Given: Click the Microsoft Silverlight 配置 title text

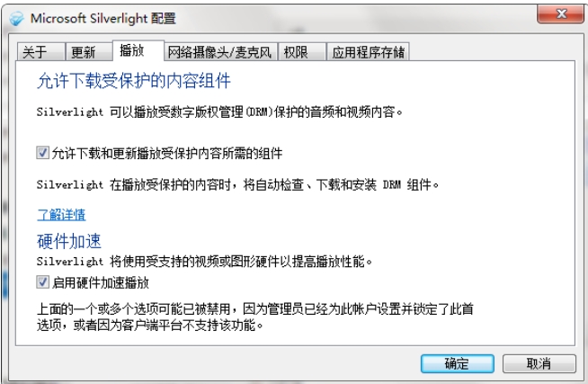Looking at the screenshot, I should pyautogui.click(x=103, y=18).
